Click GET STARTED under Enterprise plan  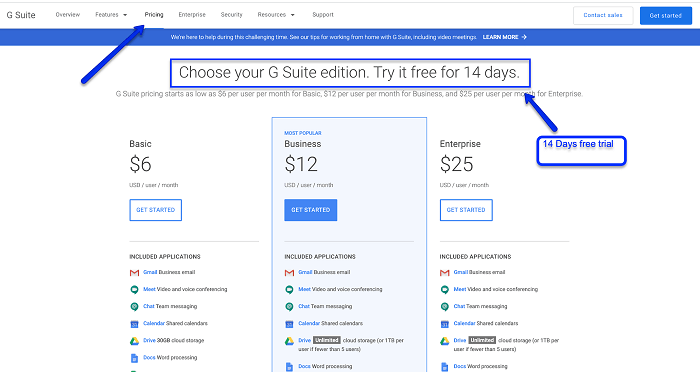click(466, 210)
